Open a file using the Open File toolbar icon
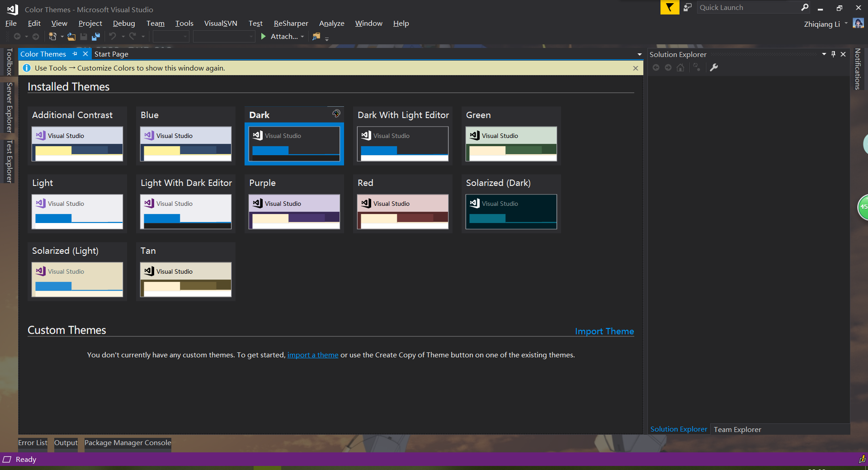The height and width of the screenshot is (470, 868). click(71, 37)
